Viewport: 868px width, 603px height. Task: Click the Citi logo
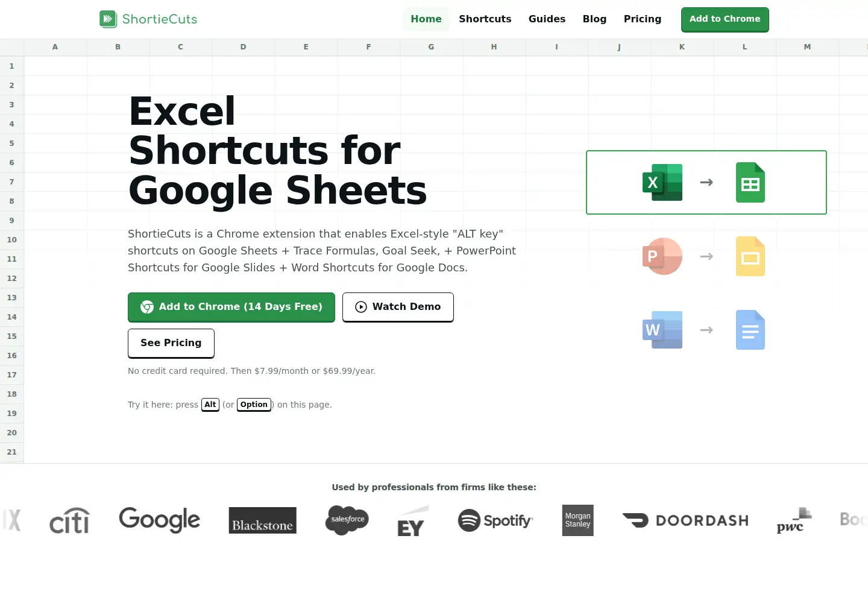(69, 520)
